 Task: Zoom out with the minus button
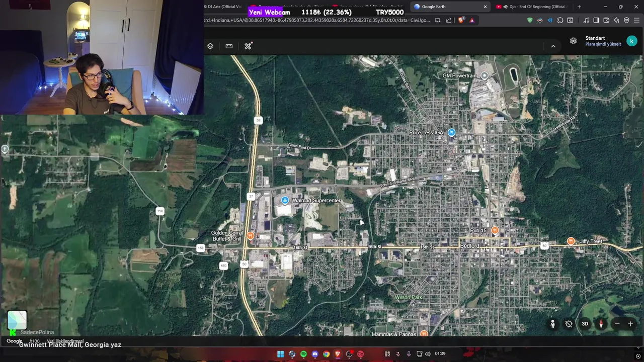tap(617, 324)
